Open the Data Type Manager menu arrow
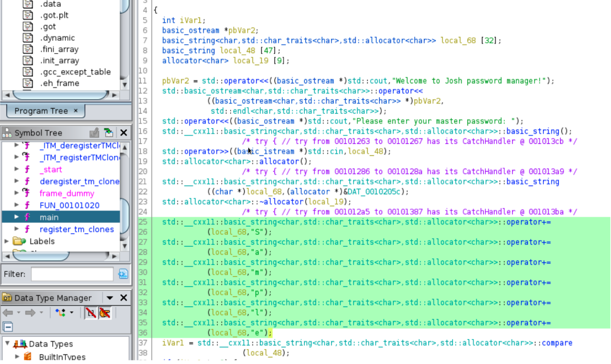This screenshot has width=611, height=364. click(x=110, y=298)
